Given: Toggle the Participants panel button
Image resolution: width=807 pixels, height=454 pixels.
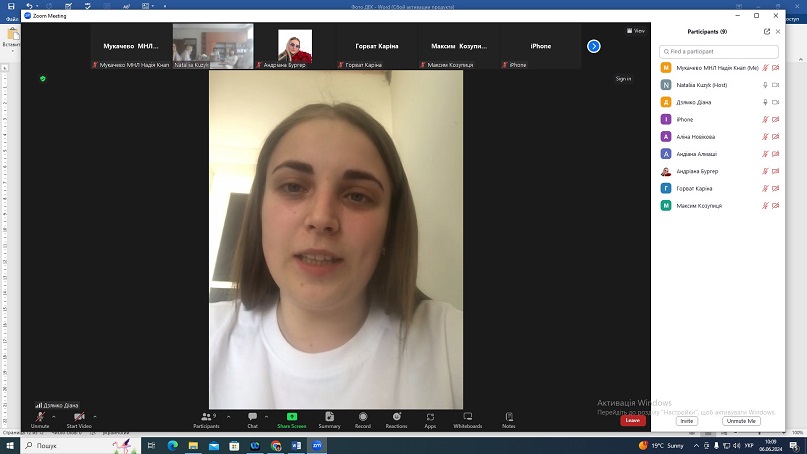Looking at the screenshot, I should pos(206,420).
